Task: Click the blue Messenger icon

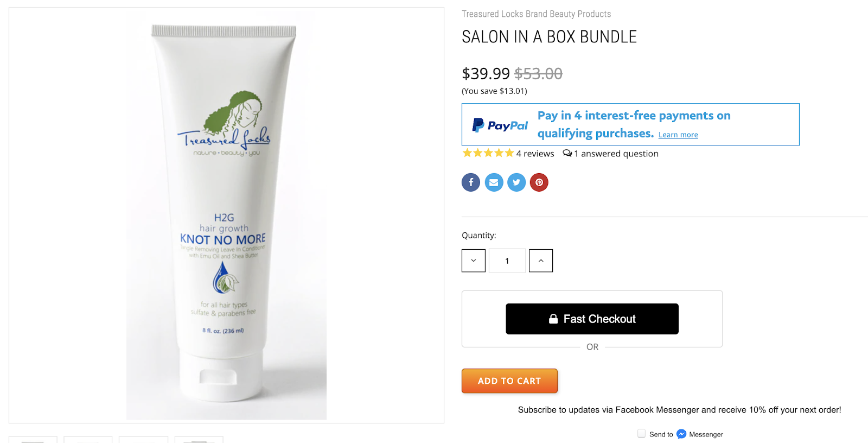Action: (x=681, y=434)
